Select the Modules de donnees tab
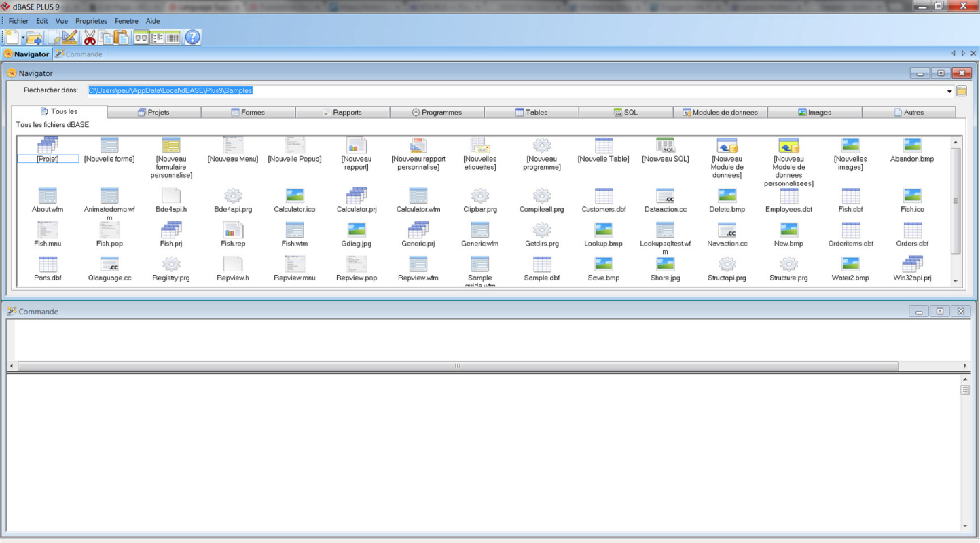The height and width of the screenshot is (543, 980). pyautogui.click(x=720, y=113)
